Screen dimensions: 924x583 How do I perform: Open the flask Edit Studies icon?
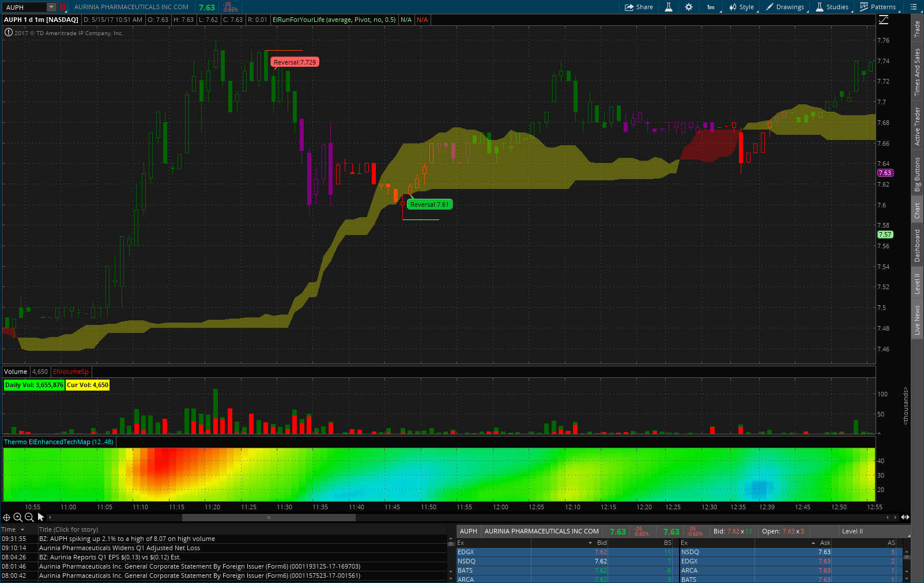pyautogui.click(x=669, y=7)
